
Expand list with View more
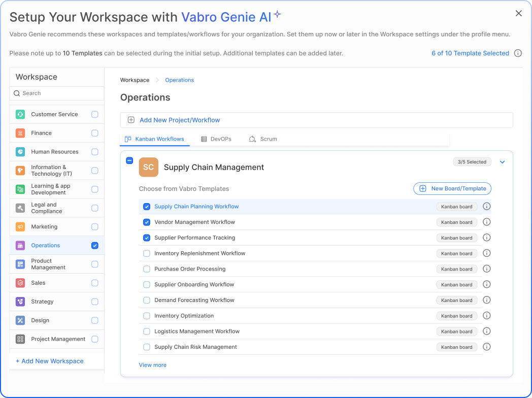152,365
